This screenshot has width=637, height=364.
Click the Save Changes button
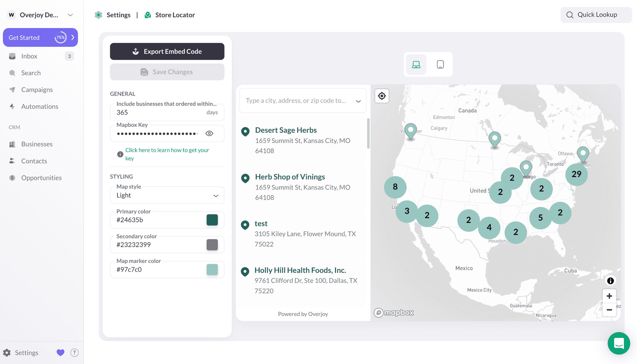click(x=167, y=72)
